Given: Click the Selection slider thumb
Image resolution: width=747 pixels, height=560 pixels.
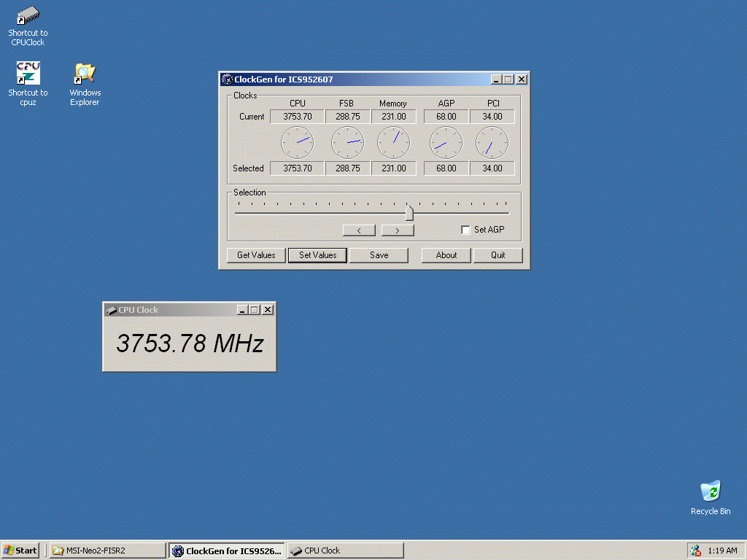Looking at the screenshot, I should coord(409,213).
